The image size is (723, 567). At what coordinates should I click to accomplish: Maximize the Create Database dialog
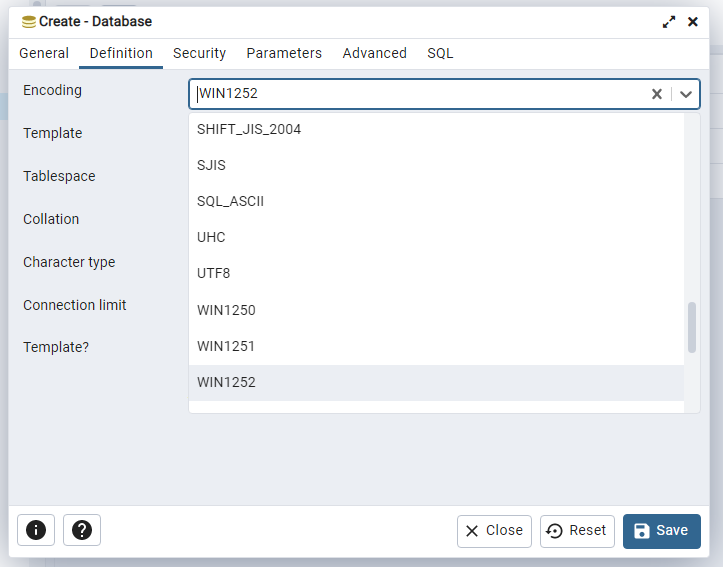[x=669, y=21]
